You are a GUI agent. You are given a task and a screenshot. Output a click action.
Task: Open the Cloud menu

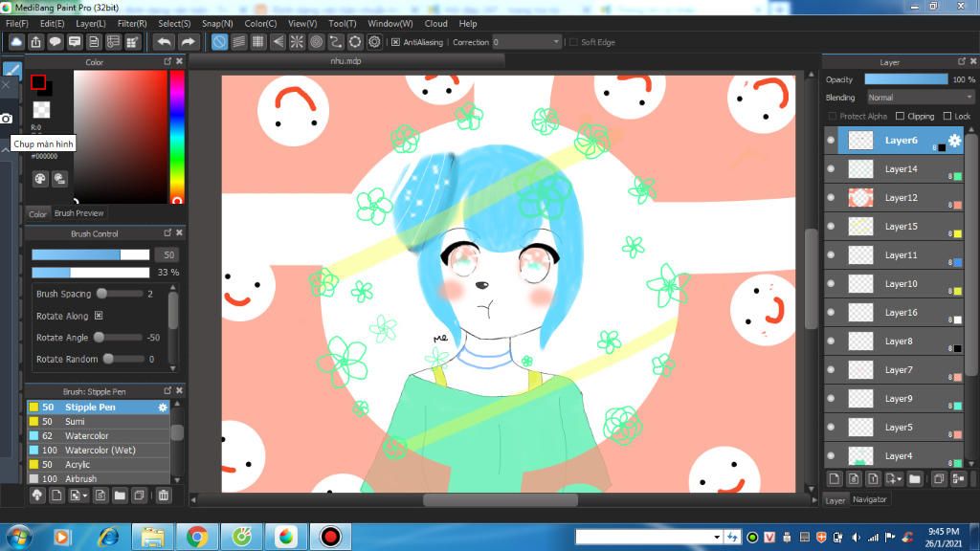click(435, 24)
